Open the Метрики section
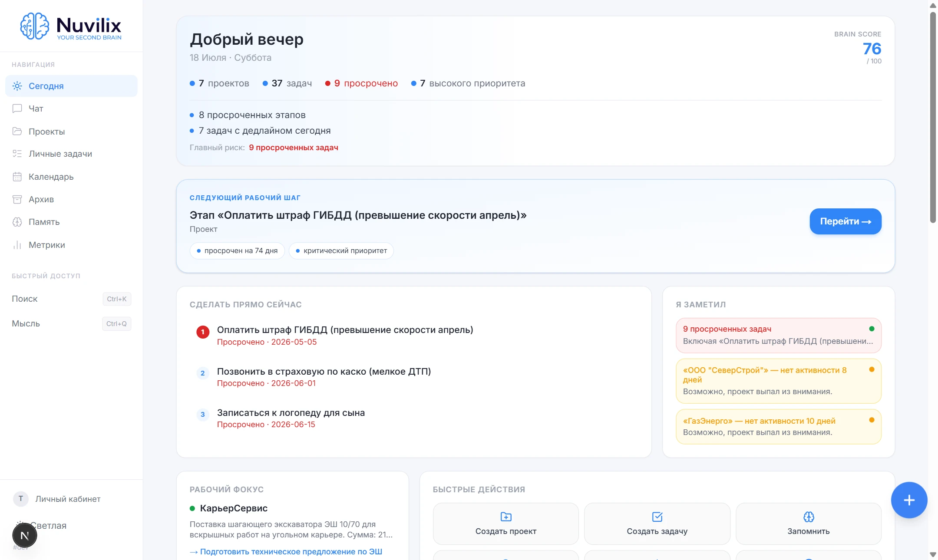Image resolution: width=938 pixels, height=560 pixels. [71, 245]
